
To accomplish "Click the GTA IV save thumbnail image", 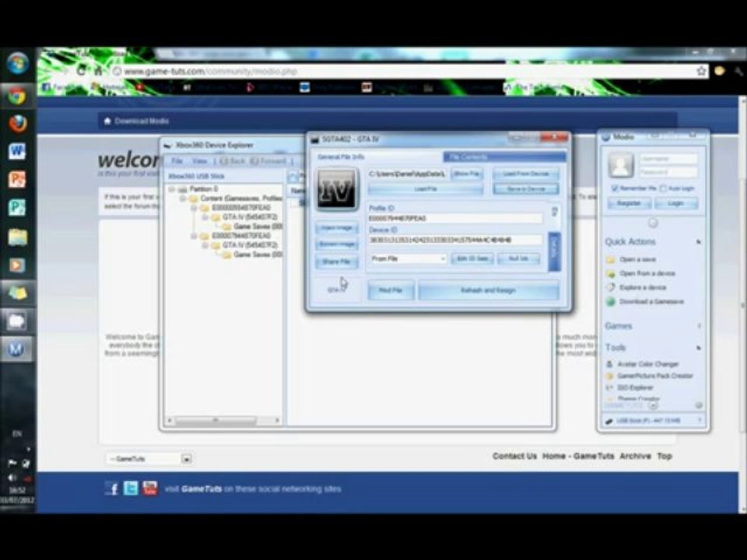I will 337,189.
